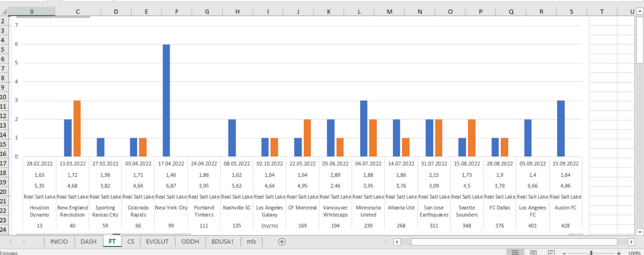Click horizontal scrollbar left arrow
This screenshot has height=255, width=644.
[397, 242]
